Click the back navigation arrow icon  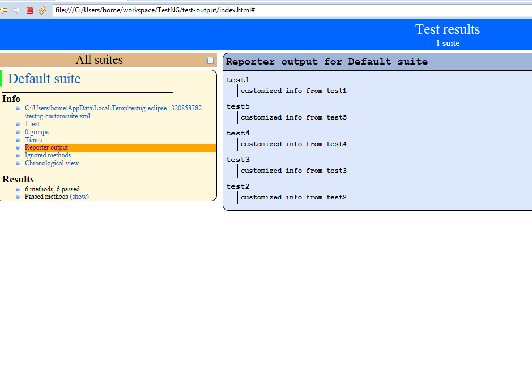click(x=5, y=10)
